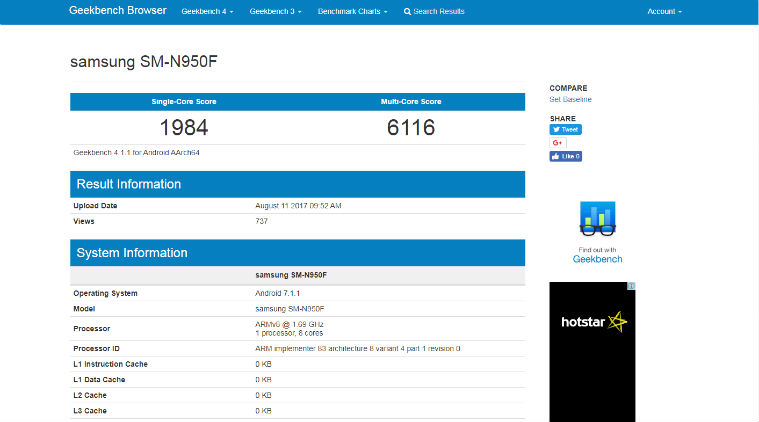Select the Single-Core Score header
Screen dimensions: 759x422
pos(183,101)
